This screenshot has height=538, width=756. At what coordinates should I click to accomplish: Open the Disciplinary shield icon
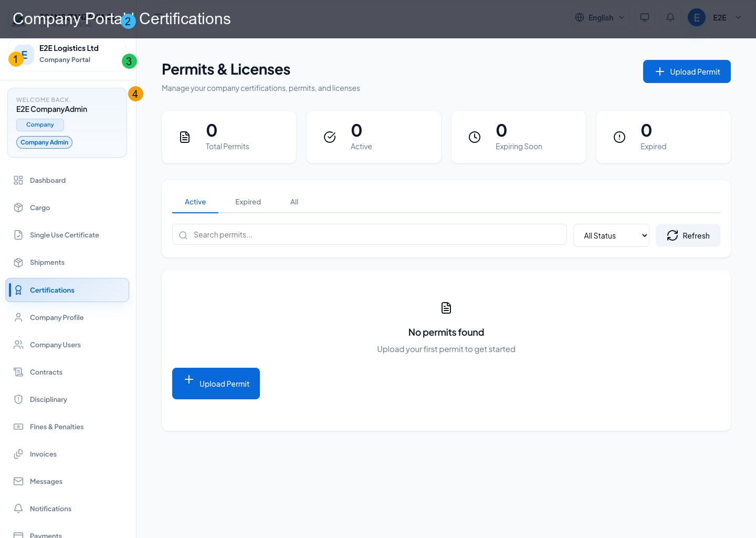[18, 399]
